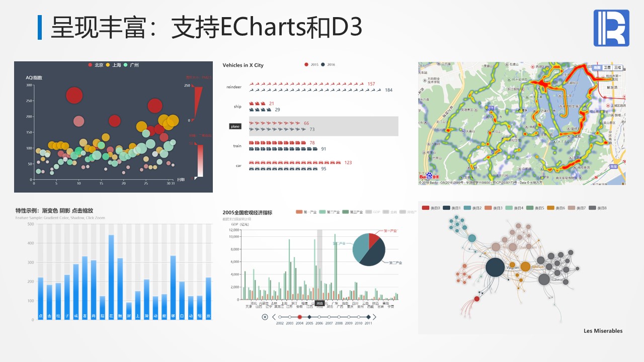
Task: Click the car 2015 value 123
Action: 348,162
